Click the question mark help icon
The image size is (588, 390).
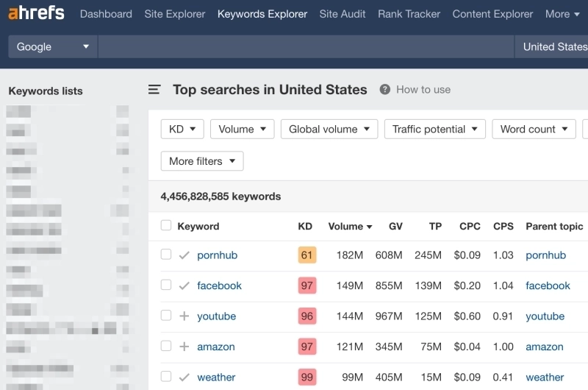(x=384, y=90)
